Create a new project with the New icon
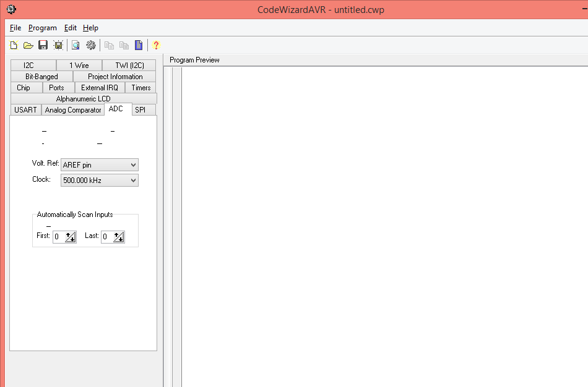 tap(14, 45)
